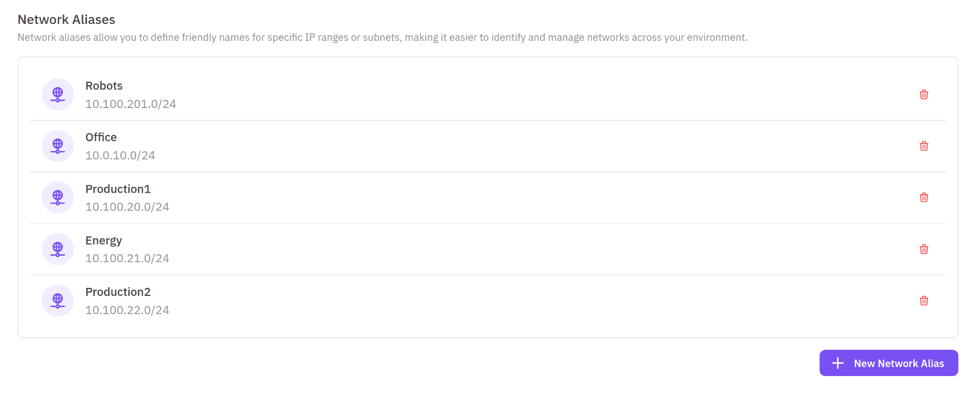The image size is (980, 397).
Task: Delete the Office network alias
Action: pyautogui.click(x=924, y=146)
